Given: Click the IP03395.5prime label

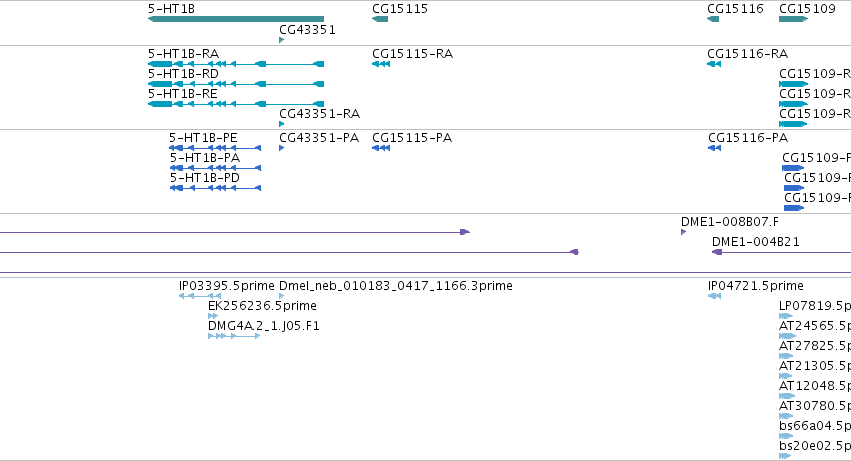Looking at the screenshot, I should point(227,286).
